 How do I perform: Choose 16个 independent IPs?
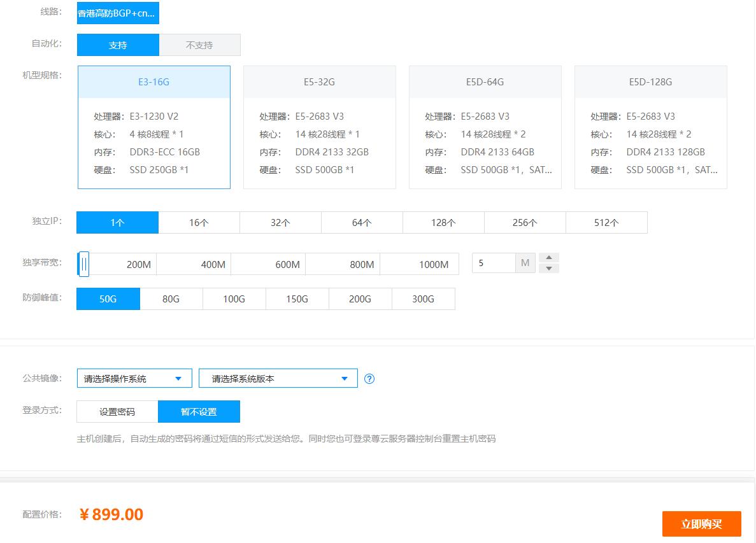click(x=199, y=222)
